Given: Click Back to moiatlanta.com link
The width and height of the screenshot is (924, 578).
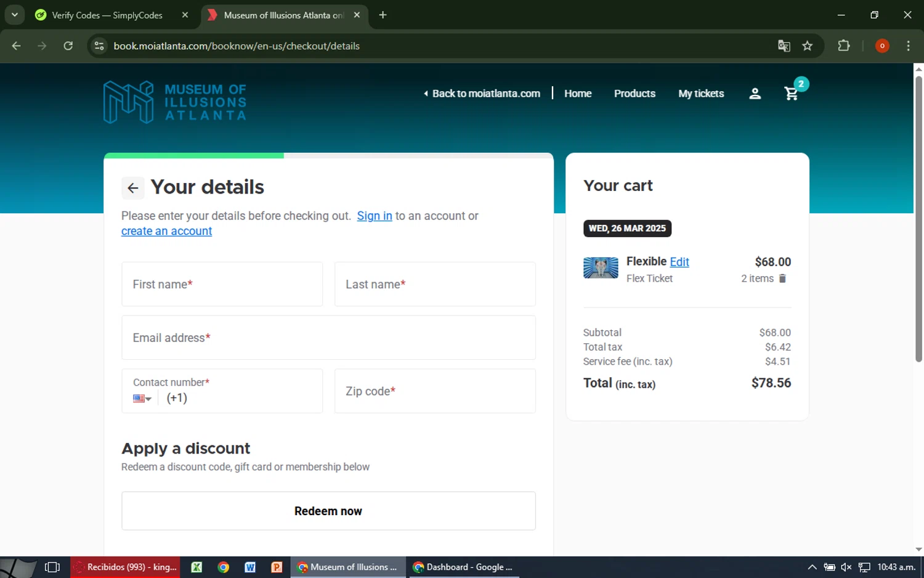Looking at the screenshot, I should pyautogui.click(x=482, y=94).
